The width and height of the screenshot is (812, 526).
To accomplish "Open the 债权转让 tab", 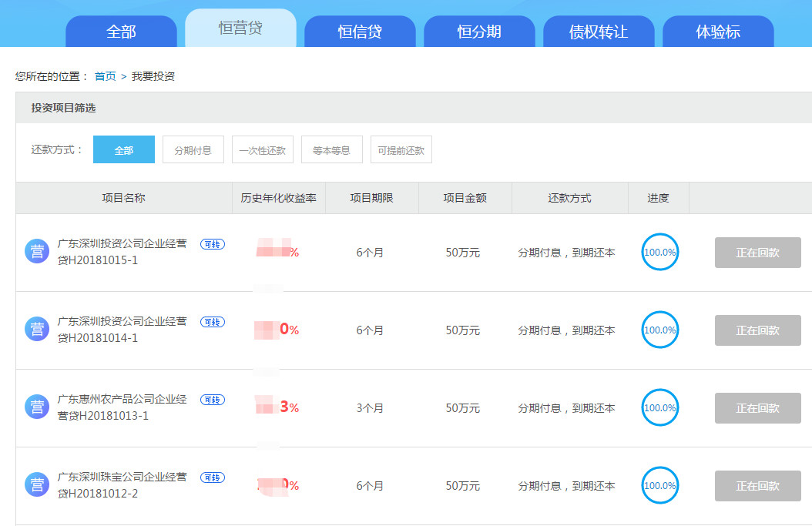I will [599, 32].
